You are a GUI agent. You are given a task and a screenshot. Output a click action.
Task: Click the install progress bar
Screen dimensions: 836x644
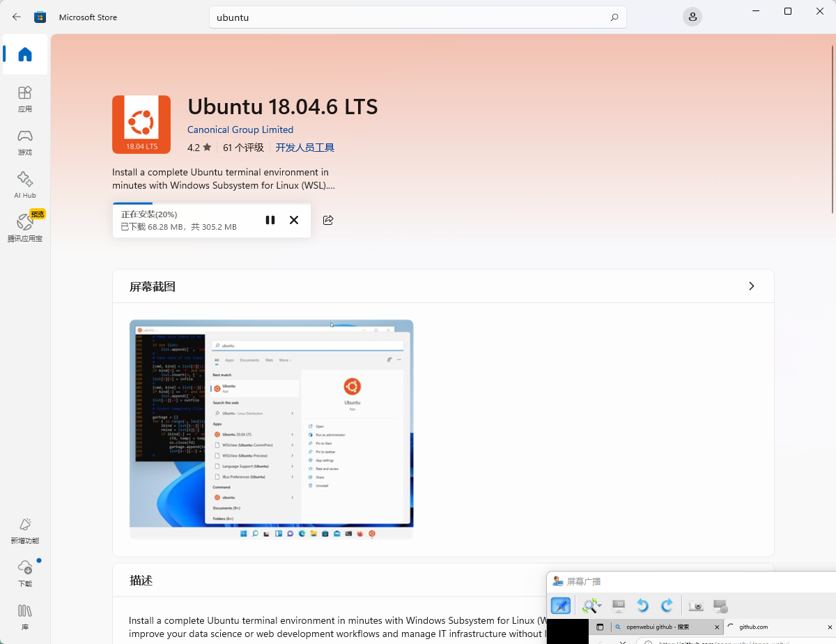tap(211, 204)
